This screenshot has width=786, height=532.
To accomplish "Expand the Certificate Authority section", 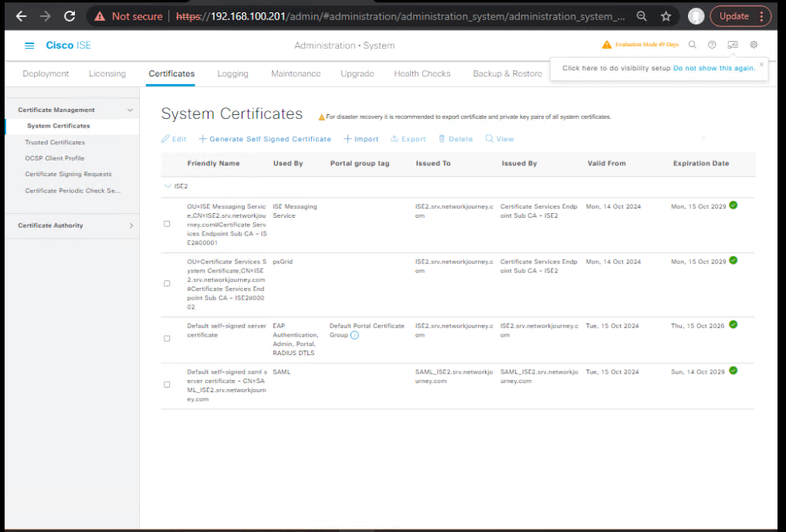I will pyautogui.click(x=131, y=225).
